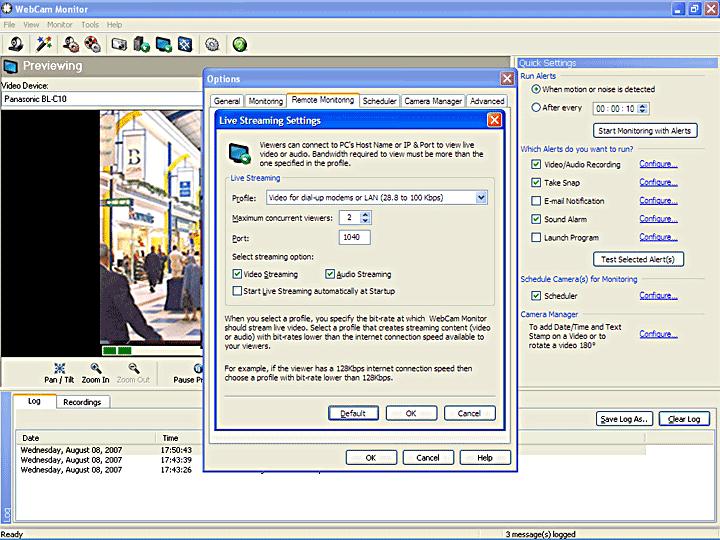Viewport: 720px width, 540px height.
Task: Switch to the Monitoring tab in Options
Action: pos(265,101)
